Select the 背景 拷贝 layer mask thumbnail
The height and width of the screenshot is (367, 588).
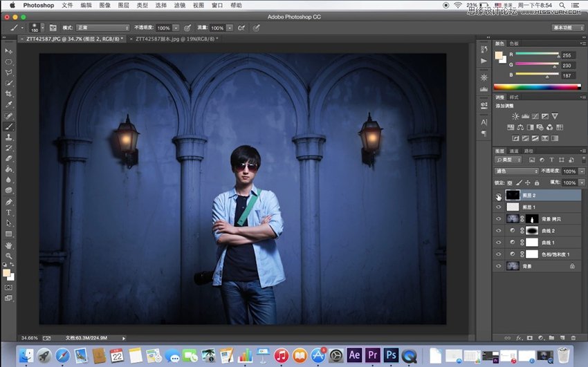[532, 219]
